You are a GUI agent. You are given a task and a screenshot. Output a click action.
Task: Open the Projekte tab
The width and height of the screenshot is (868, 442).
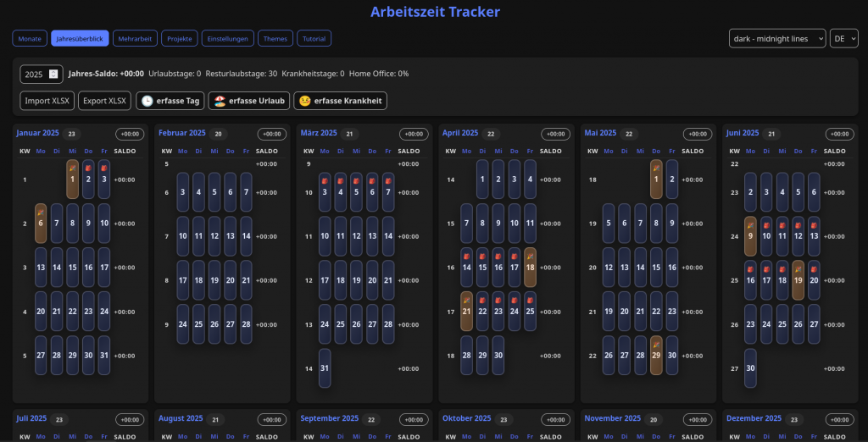pyautogui.click(x=180, y=38)
